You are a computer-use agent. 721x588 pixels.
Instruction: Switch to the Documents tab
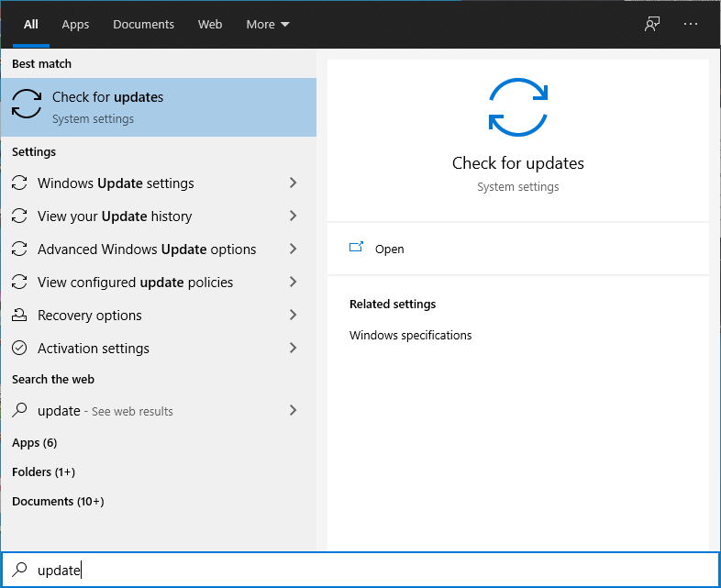coord(143,25)
